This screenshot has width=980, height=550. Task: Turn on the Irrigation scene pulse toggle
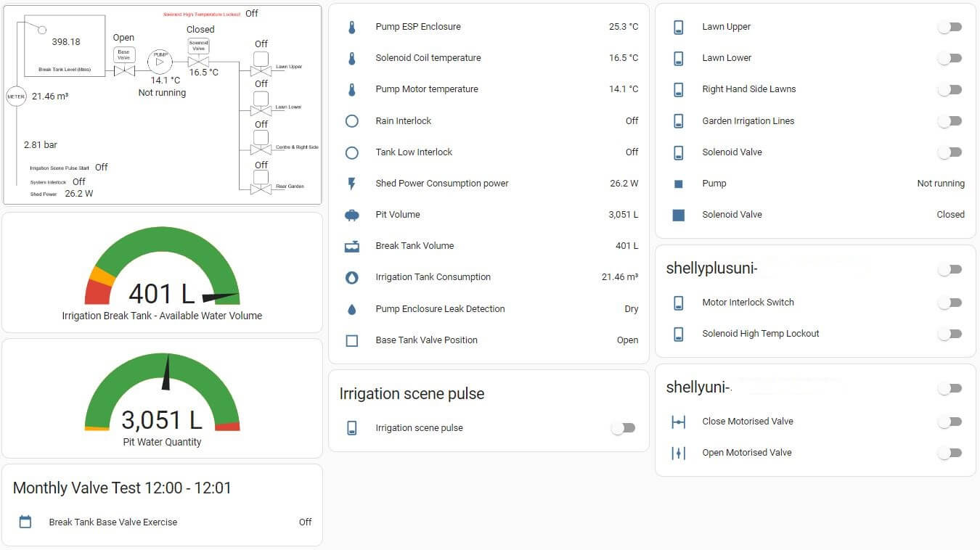pos(623,428)
